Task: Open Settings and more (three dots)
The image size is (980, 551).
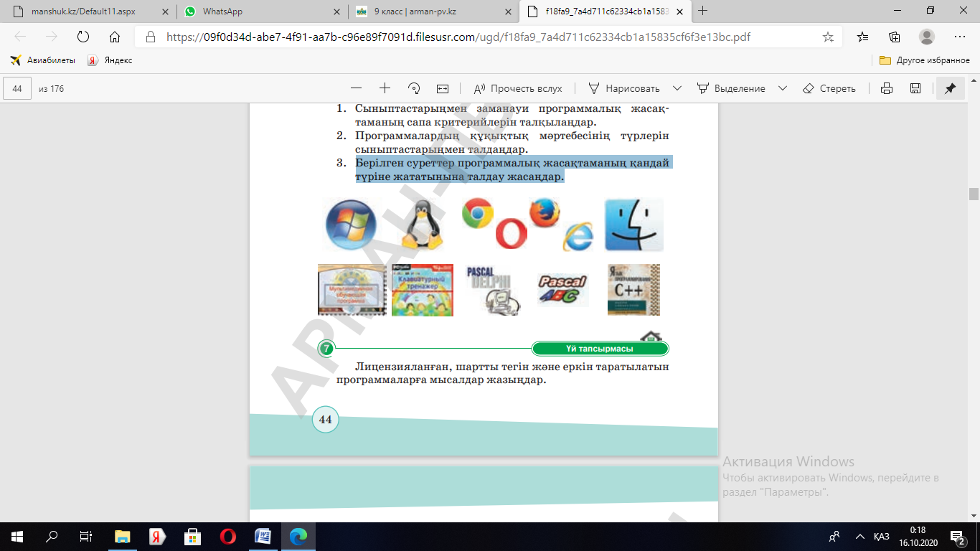Action: point(960,37)
